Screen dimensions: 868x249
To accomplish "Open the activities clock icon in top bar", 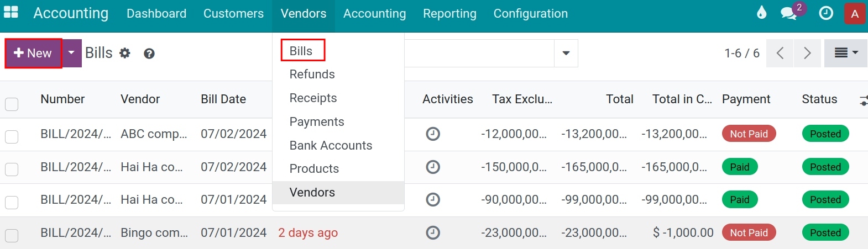I will [826, 13].
